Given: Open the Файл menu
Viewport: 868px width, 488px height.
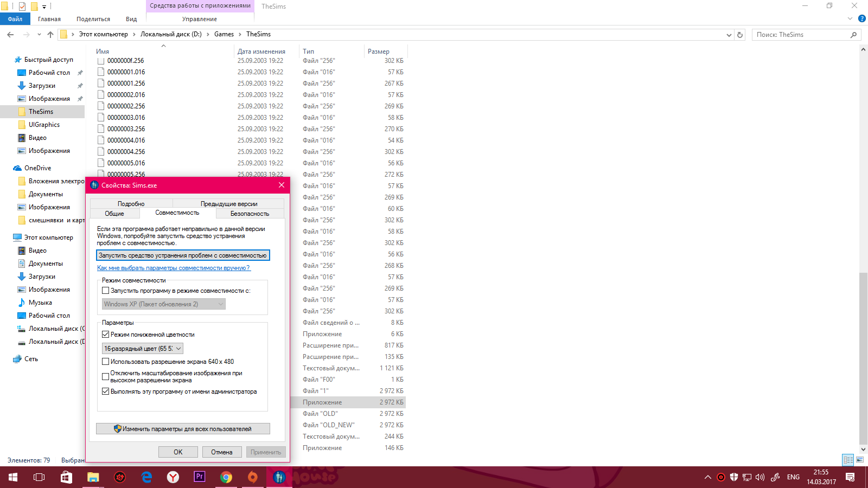Looking at the screenshot, I should (x=15, y=19).
